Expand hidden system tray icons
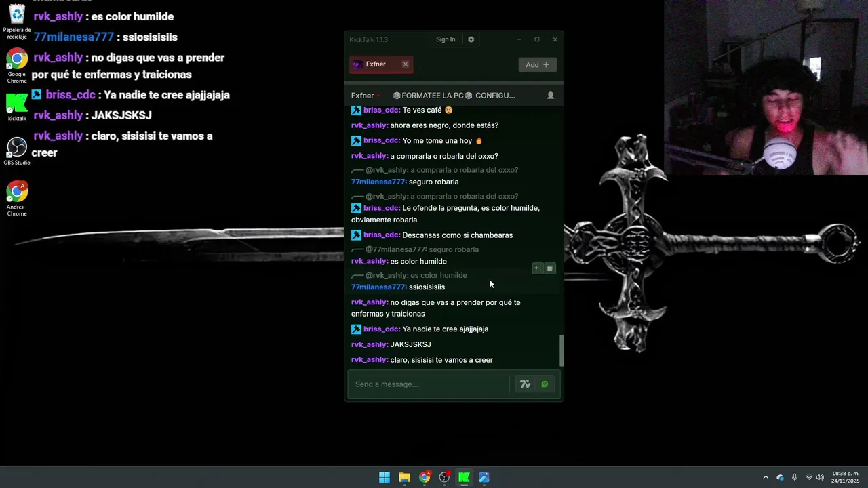The image size is (868, 488). [766, 477]
